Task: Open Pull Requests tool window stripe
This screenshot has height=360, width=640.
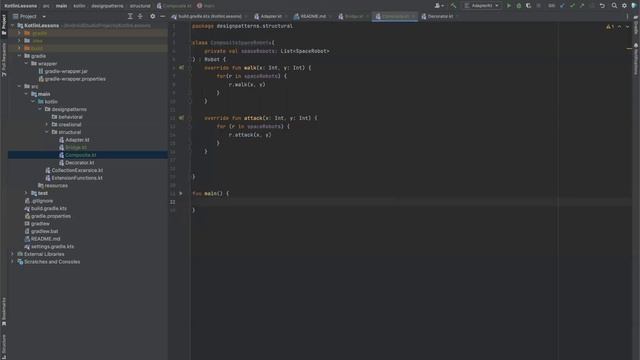Action: tap(4, 60)
